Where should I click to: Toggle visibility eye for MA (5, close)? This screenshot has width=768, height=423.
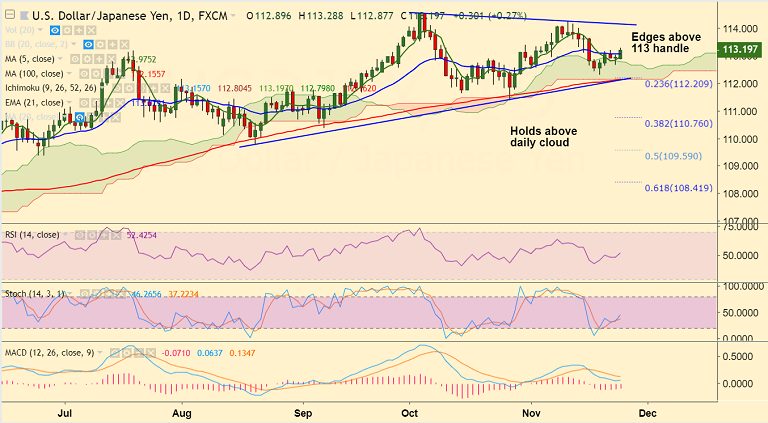[75, 59]
